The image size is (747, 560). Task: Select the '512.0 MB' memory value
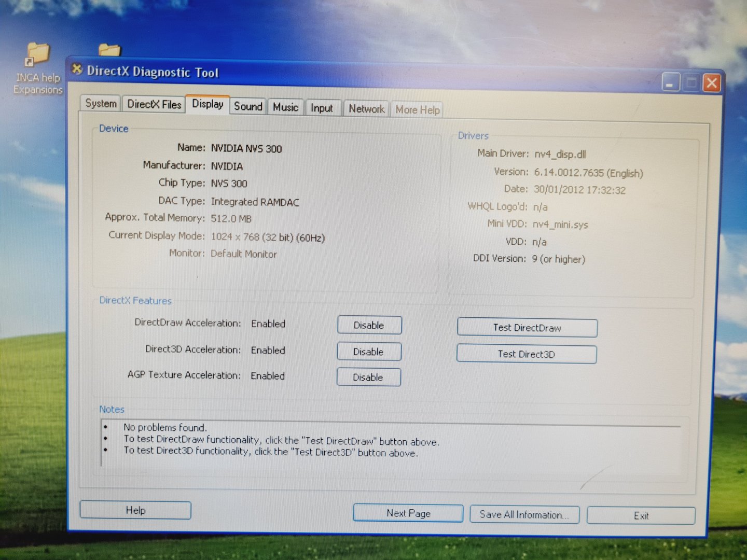(231, 219)
